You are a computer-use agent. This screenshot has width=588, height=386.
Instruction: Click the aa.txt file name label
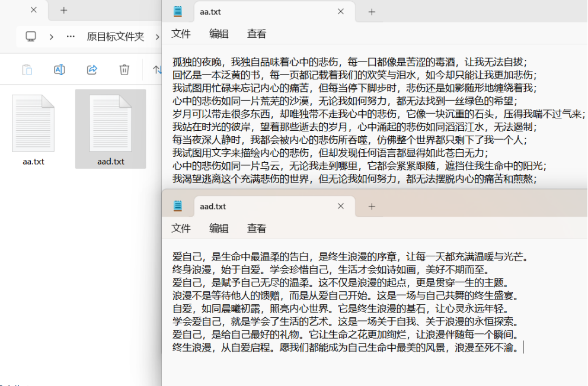point(33,162)
